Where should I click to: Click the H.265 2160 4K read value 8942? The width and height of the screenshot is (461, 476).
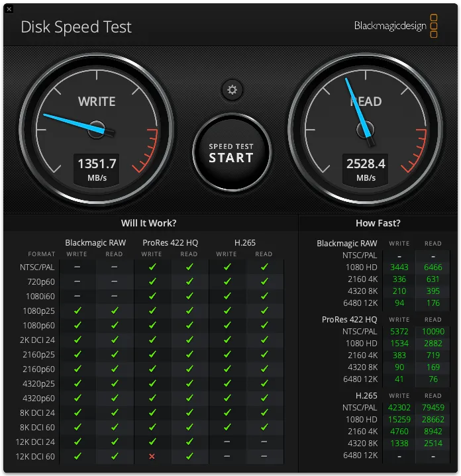[433, 432]
